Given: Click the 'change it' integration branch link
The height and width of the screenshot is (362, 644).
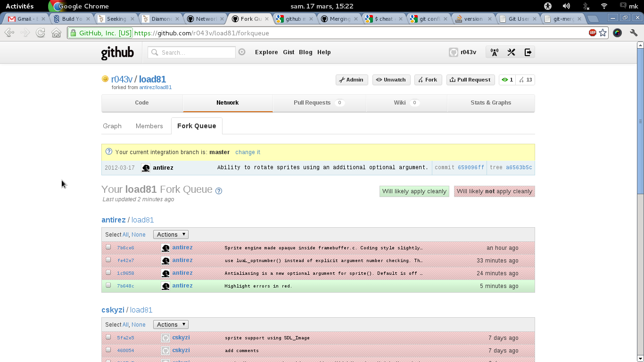Looking at the screenshot, I should click(x=248, y=152).
